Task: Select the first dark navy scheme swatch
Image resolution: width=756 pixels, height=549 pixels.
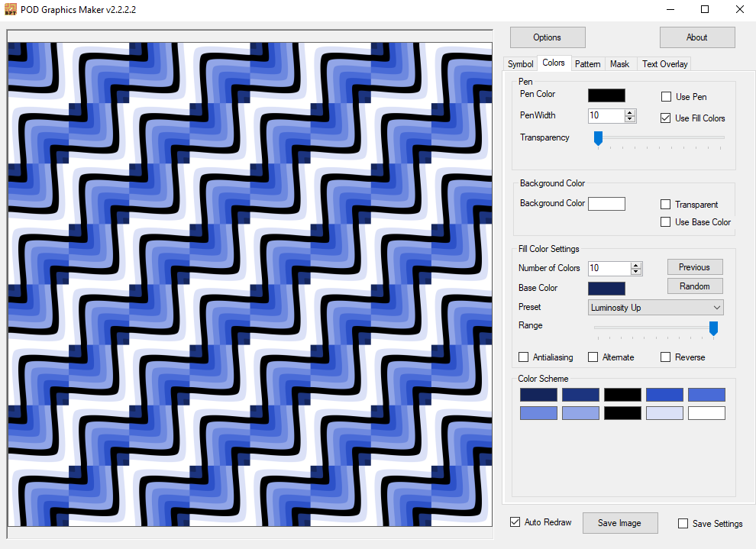Action: [538, 395]
